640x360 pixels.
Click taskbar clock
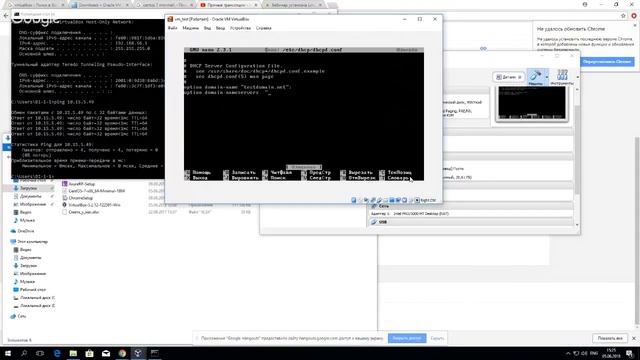point(611,353)
